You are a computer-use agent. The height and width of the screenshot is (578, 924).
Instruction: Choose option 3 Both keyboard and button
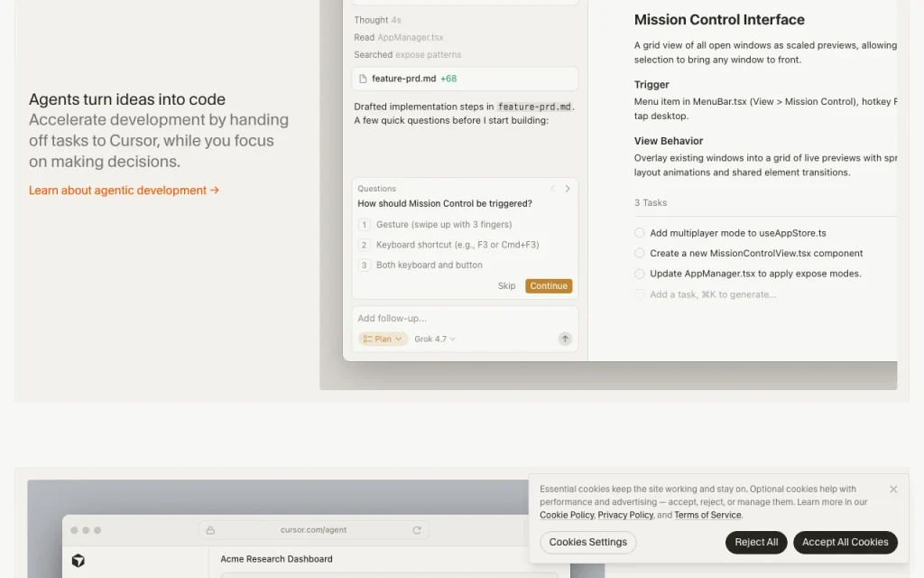(x=420, y=265)
